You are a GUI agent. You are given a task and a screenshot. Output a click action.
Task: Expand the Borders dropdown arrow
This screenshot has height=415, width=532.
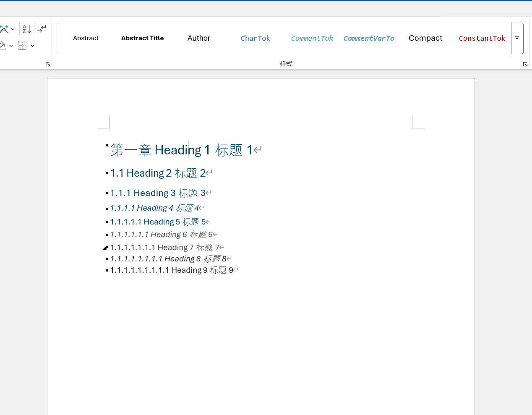coord(32,46)
